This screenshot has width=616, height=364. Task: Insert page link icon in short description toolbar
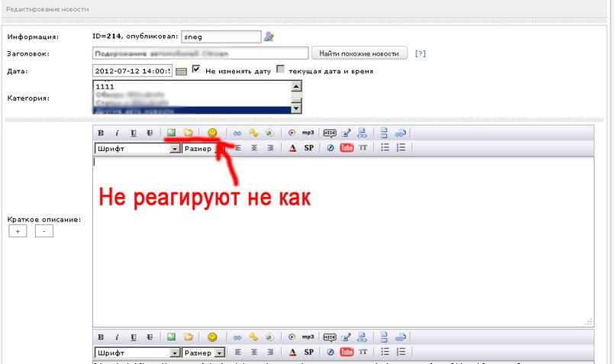[400, 133]
